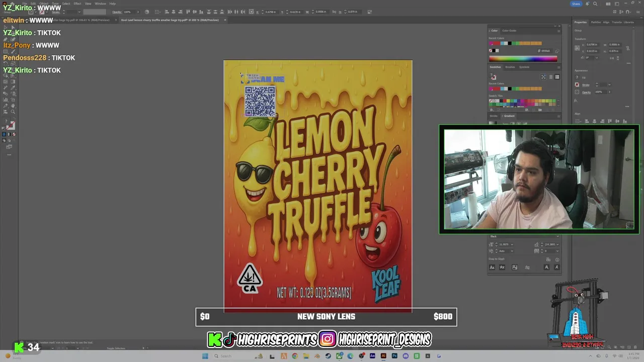644x362 pixels.
Task: Click the Recolor Artwork icon in control bar
Action: click(x=147, y=12)
